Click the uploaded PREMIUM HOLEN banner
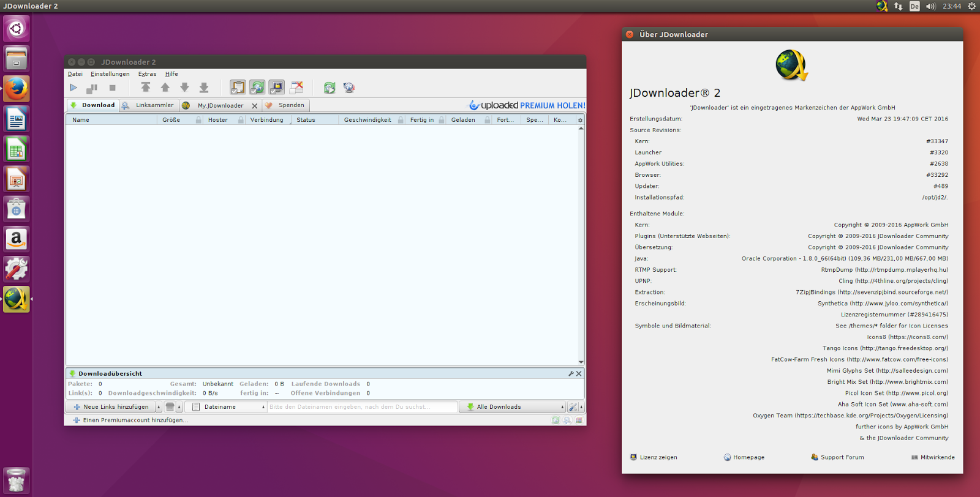The image size is (980, 497). tap(527, 105)
